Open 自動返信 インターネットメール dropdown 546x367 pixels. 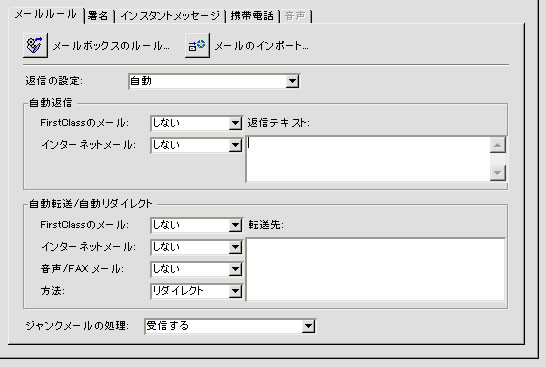coord(196,145)
